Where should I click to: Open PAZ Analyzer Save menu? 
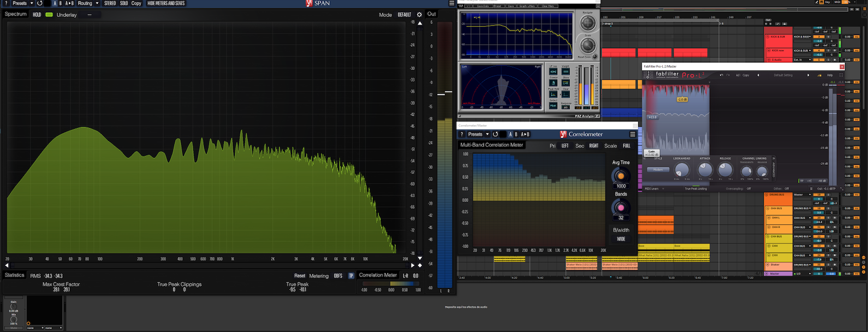pyautogui.click(x=511, y=6)
